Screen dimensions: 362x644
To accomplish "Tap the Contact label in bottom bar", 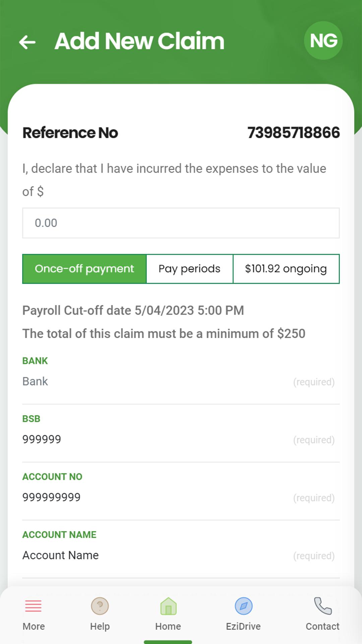I will coord(322,626).
